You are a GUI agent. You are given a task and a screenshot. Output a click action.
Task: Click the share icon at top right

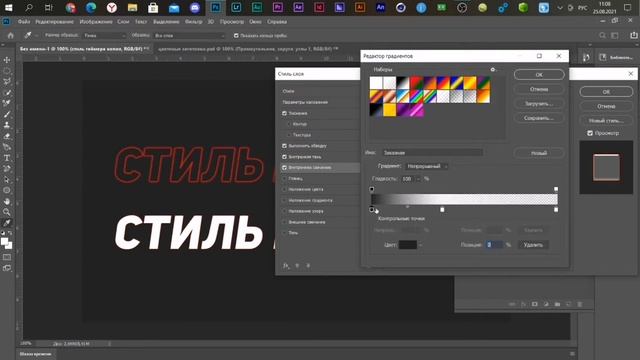pos(633,36)
